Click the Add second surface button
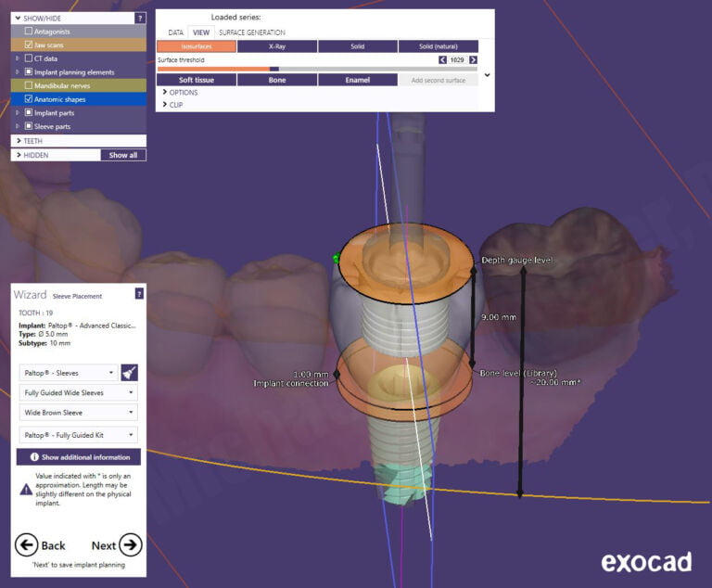This screenshot has height=588, width=712. tap(439, 80)
